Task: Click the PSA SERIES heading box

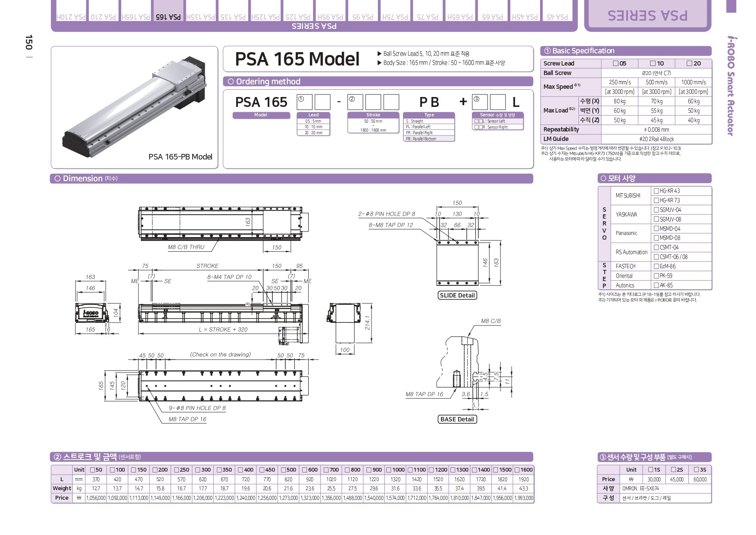Action: coord(647,16)
